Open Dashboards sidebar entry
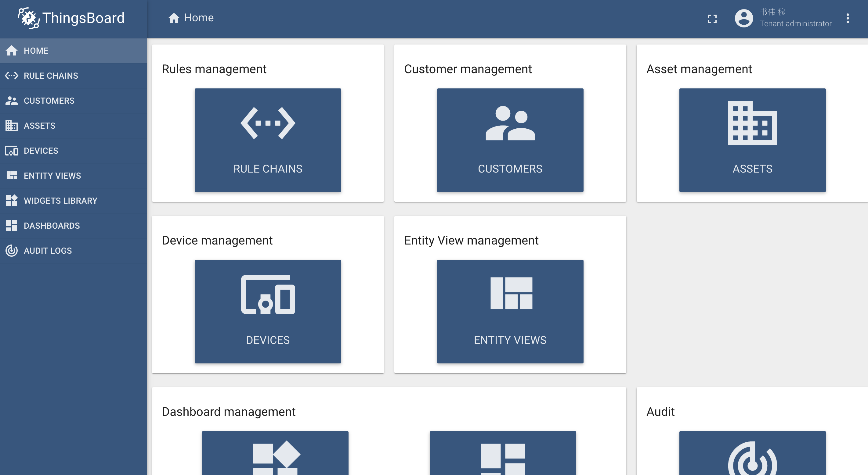 pos(52,226)
